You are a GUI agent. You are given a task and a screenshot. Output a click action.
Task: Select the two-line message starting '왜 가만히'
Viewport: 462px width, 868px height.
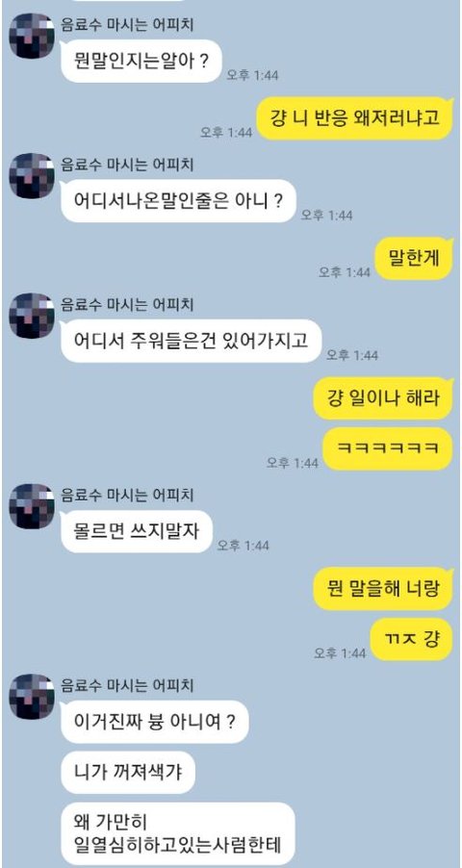(178, 833)
